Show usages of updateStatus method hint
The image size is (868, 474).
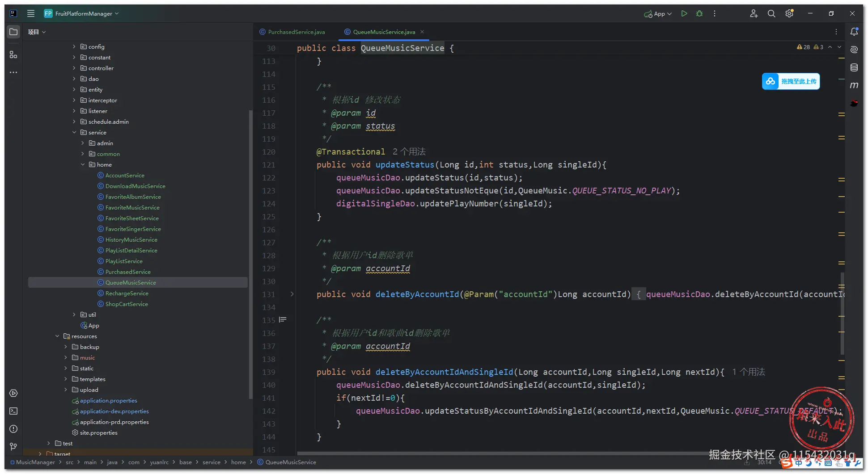(409, 151)
